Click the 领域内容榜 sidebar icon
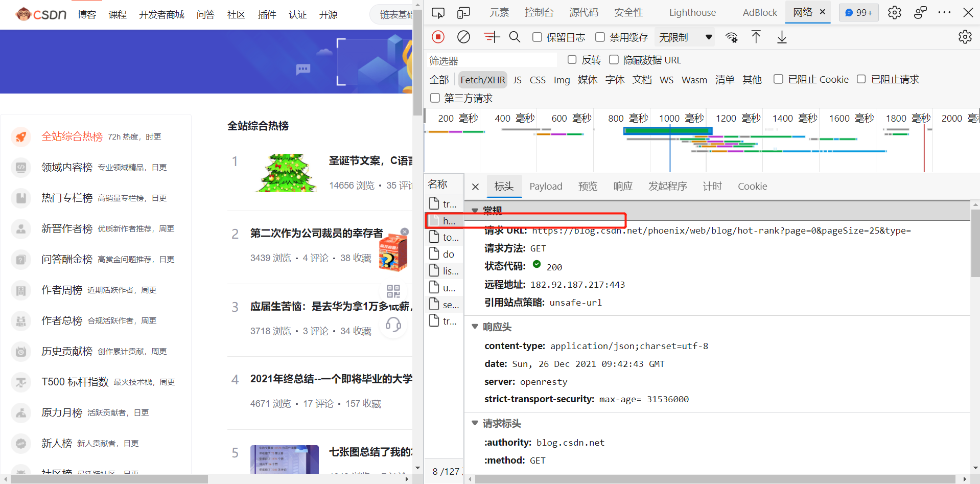 (21, 167)
